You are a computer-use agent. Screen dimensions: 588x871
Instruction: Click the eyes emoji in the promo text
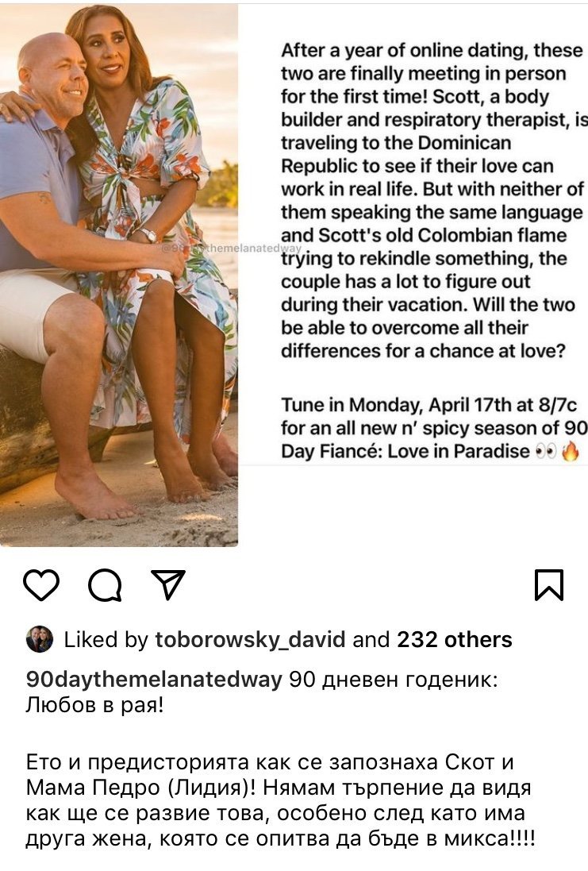[x=545, y=452]
